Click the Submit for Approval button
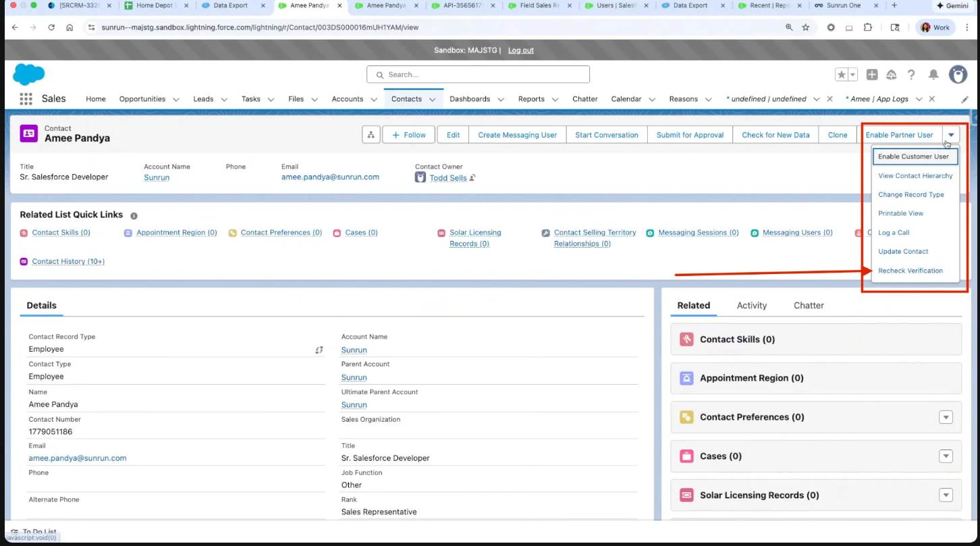The height and width of the screenshot is (546, 980). tap(690, 135)
